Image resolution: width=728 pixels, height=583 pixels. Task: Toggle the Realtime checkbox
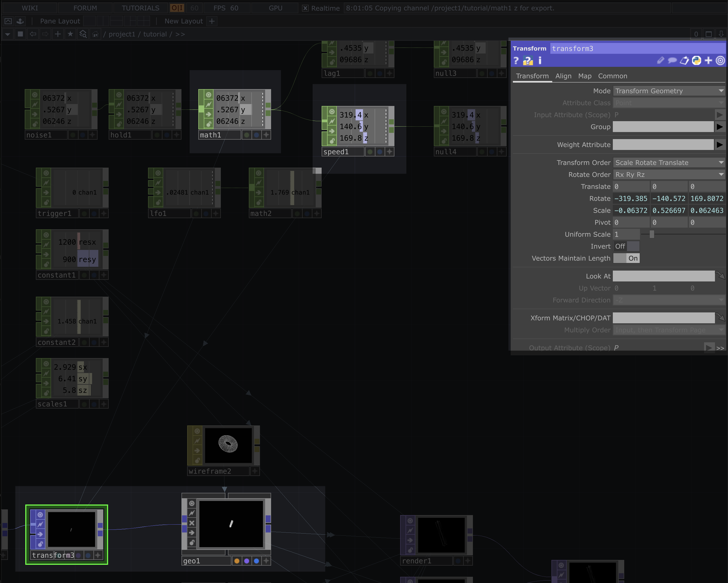click(305, 8)
